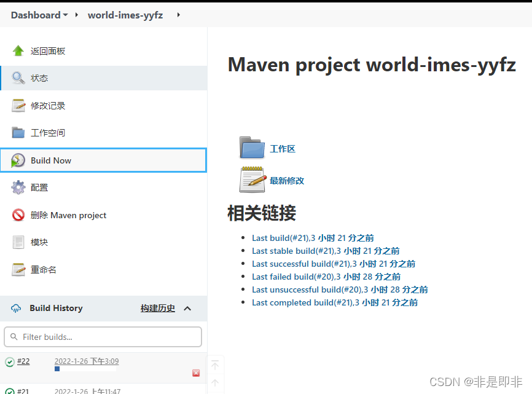Open Last completed build(#21) link
532x394 pixels.
point(335,302)
